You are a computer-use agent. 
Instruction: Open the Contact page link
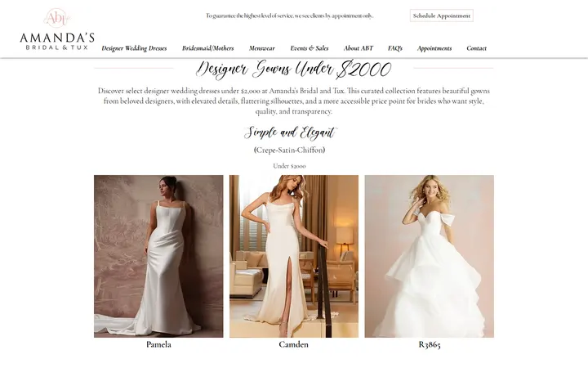click(476, 48)
